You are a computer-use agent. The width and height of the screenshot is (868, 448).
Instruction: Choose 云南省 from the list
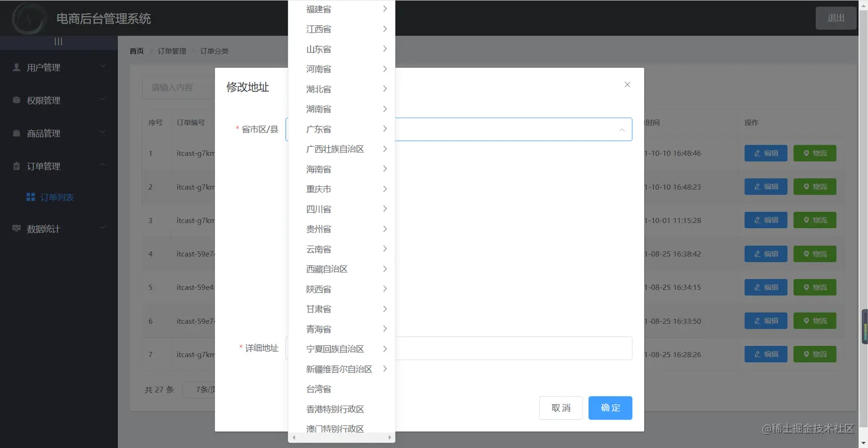pyautogui.click(x=342, y=249)
